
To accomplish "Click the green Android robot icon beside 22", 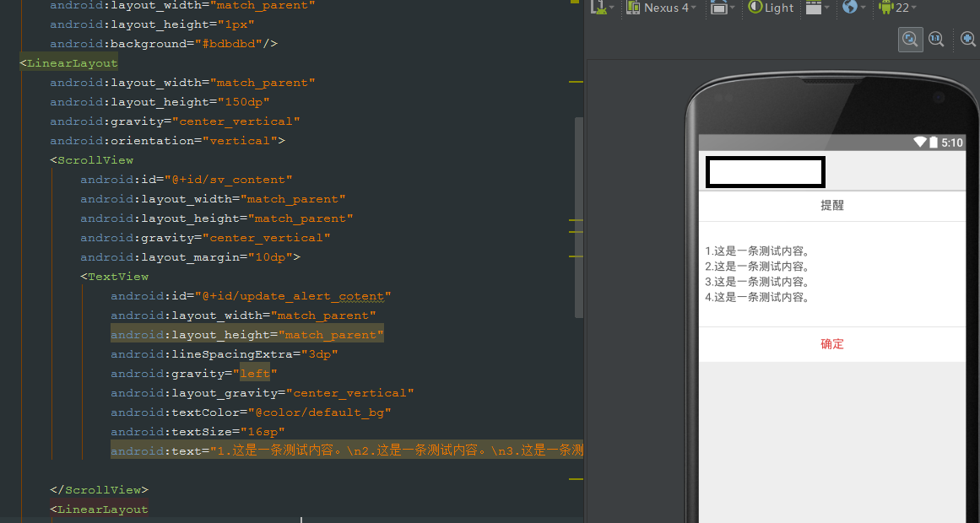I will click(x=885, y=7).
